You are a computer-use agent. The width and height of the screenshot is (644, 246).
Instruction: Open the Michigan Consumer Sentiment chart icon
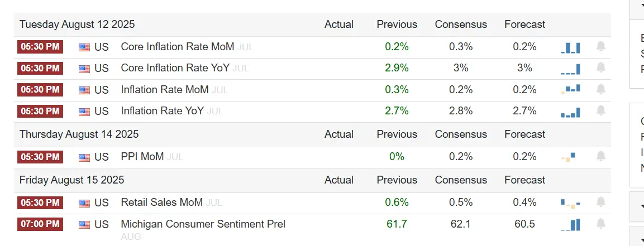(570, 225)
